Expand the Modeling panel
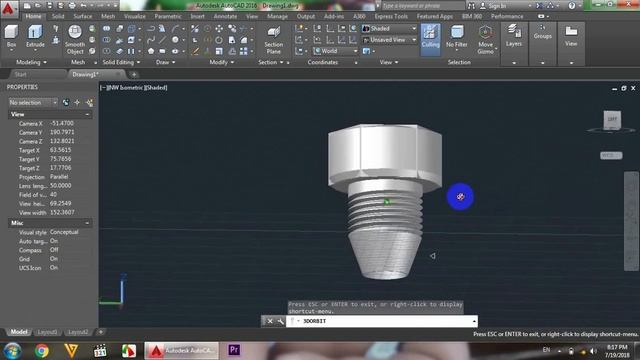The image size is (640, 360). (31, 62)
